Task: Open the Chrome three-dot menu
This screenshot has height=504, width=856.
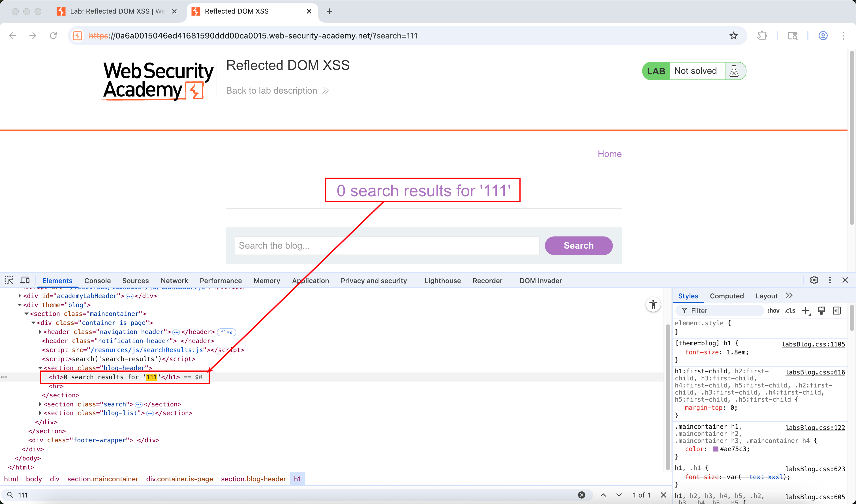Action: click(x=843, y=36)
